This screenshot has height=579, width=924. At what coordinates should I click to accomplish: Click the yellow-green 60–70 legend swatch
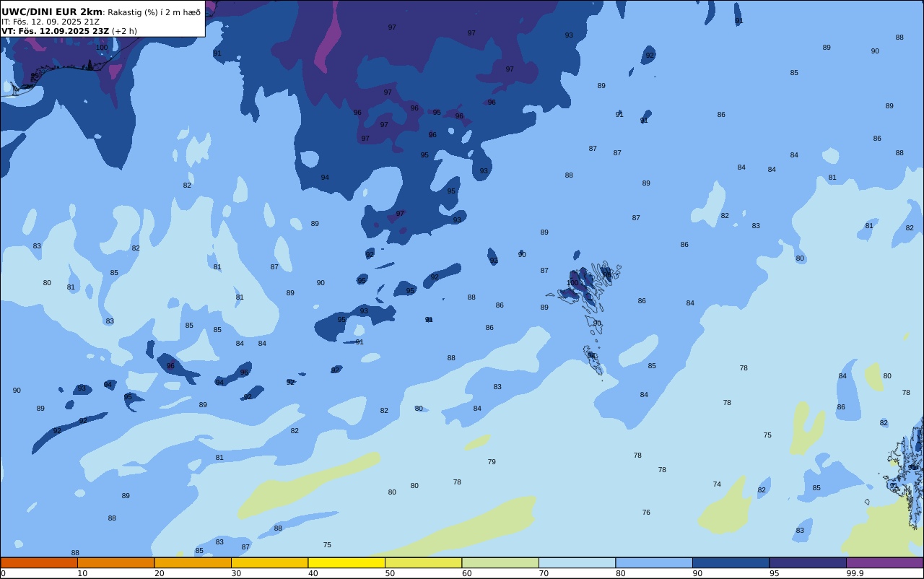click(x=500, y=562)
